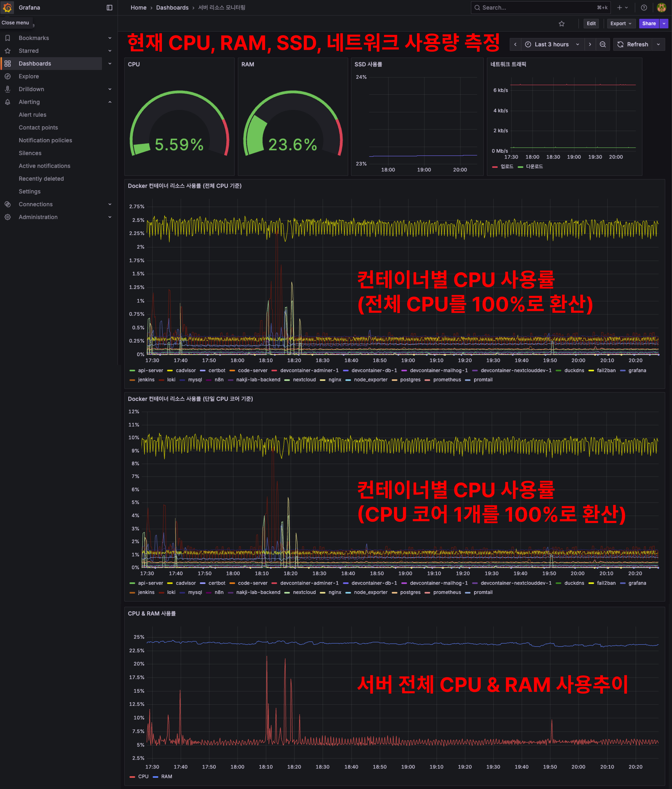Collapse the Alerting menu section
Image resolution: width=672 pixels, height=789 pixels.
[110, 102]
